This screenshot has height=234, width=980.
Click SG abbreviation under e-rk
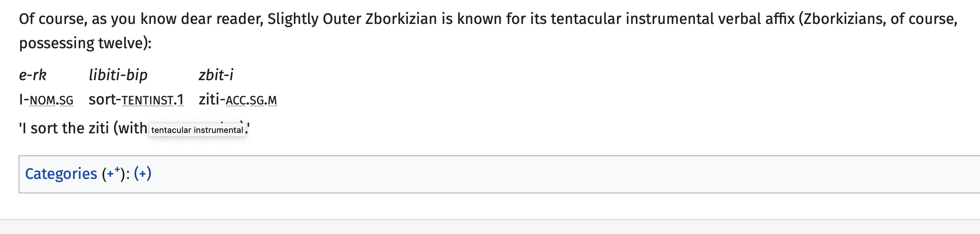pos(66,100)
